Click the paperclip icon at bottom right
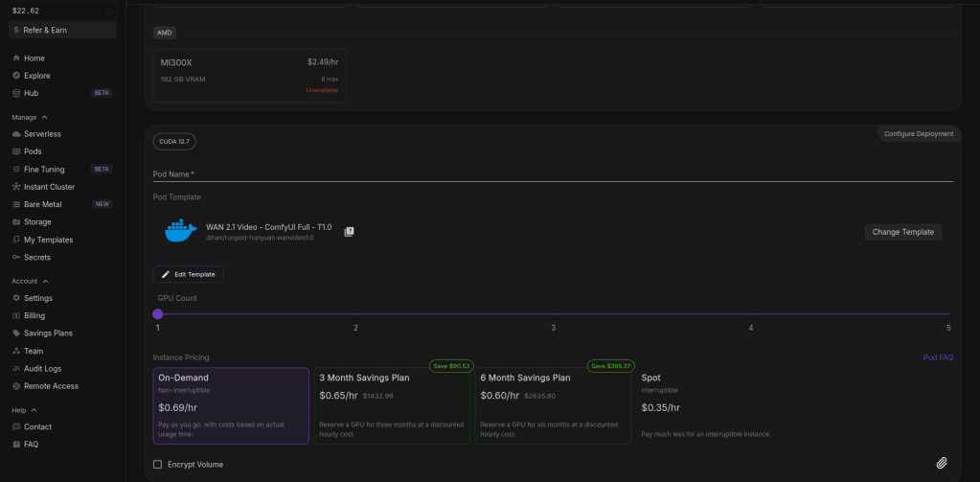980x482 pixels. [941, 463]
